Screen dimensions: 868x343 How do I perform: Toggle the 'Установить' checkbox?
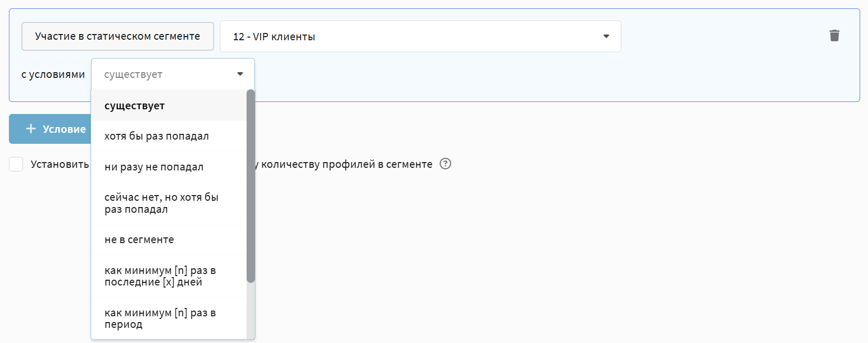pos(16,164)
